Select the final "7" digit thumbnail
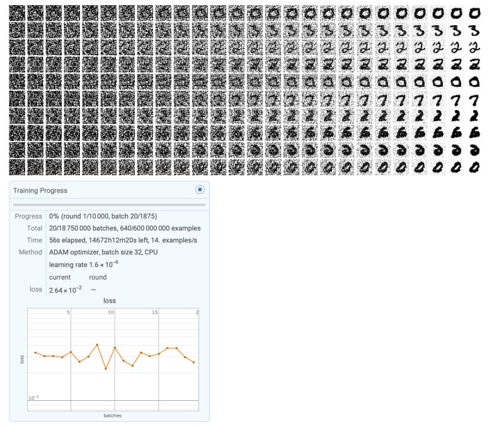This screenshot has height=428, width=504. pyautogui.click(x=476, y=99)
